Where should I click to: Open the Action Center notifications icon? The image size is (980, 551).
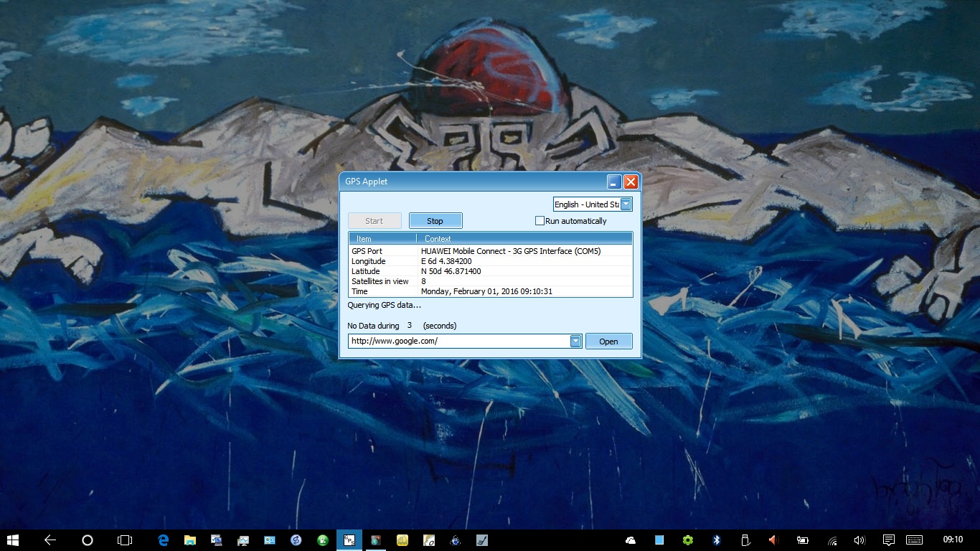[888, 540]
